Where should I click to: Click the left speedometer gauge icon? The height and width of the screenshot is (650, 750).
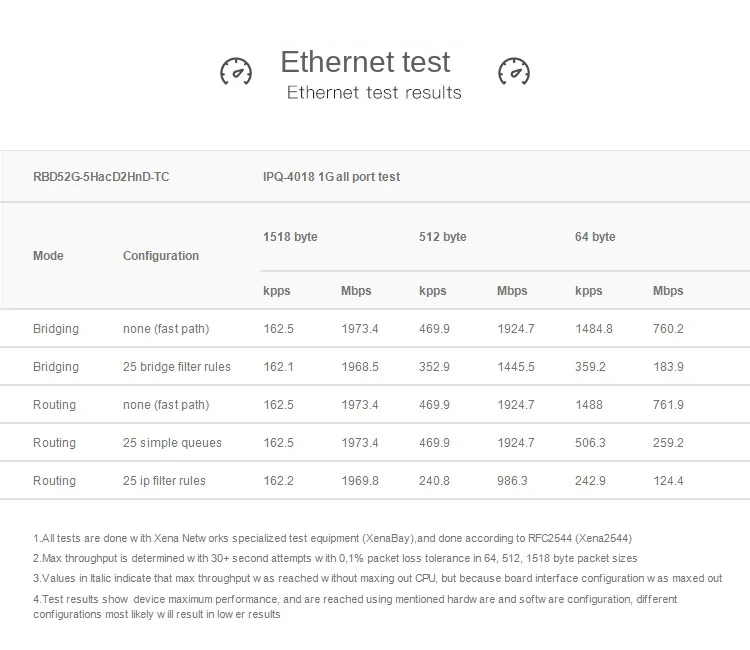pos(236,71)
